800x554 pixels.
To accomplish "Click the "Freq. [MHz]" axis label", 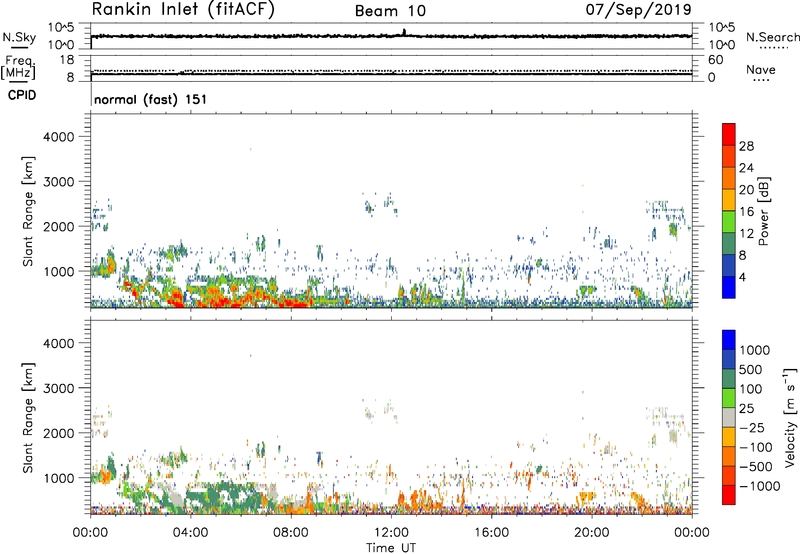I will 18,67.
